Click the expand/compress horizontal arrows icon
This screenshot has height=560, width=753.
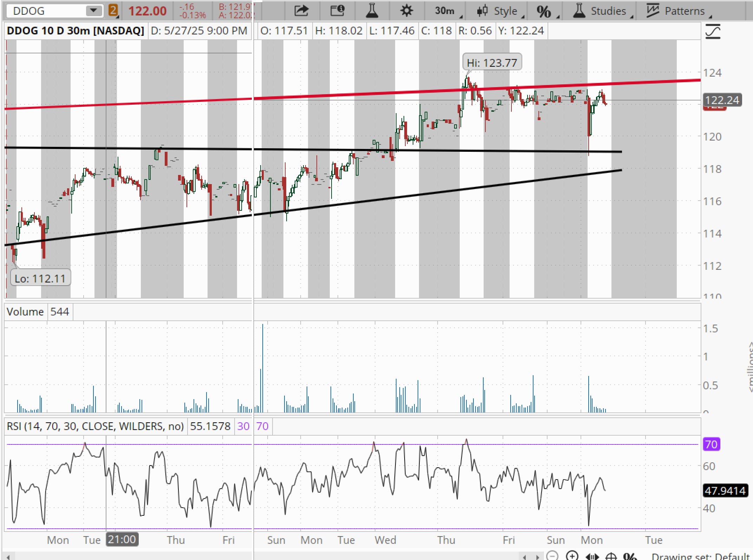click(x=592, y=556)
